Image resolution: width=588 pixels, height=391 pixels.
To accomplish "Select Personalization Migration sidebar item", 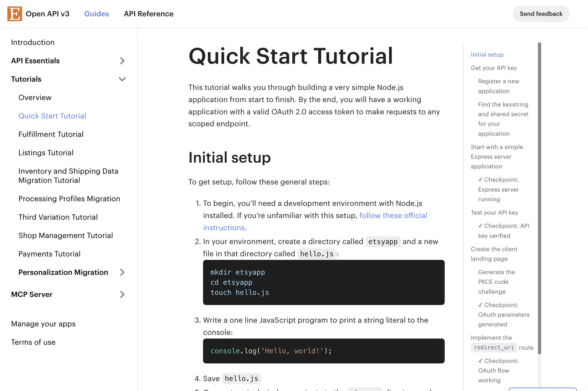I will [63, 272].
